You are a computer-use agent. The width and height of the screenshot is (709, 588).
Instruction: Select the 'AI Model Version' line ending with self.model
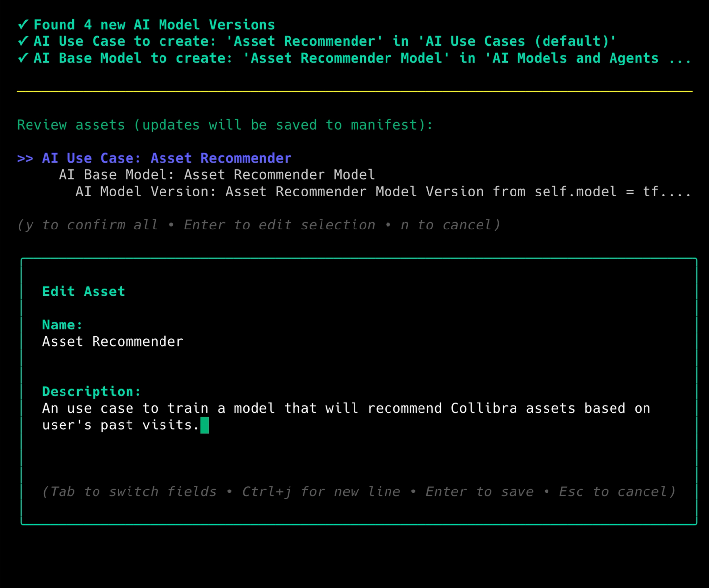(345, 192)
